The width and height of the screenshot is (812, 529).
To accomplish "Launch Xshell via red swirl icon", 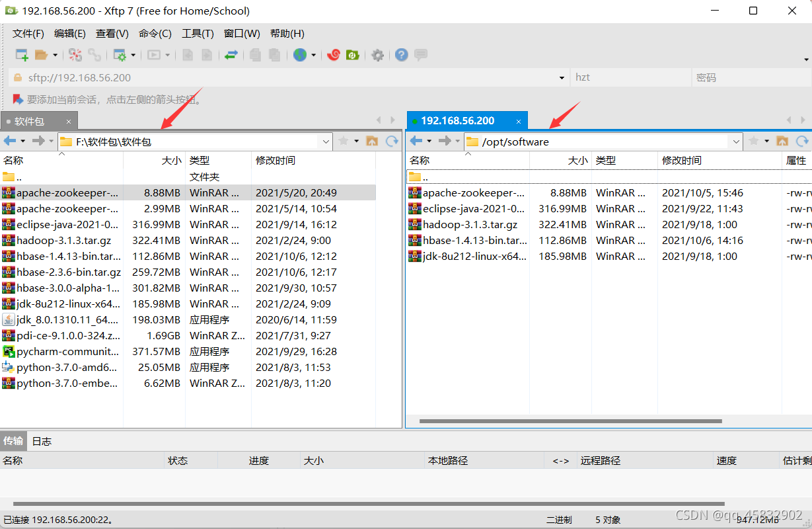I will click(334, 55).
